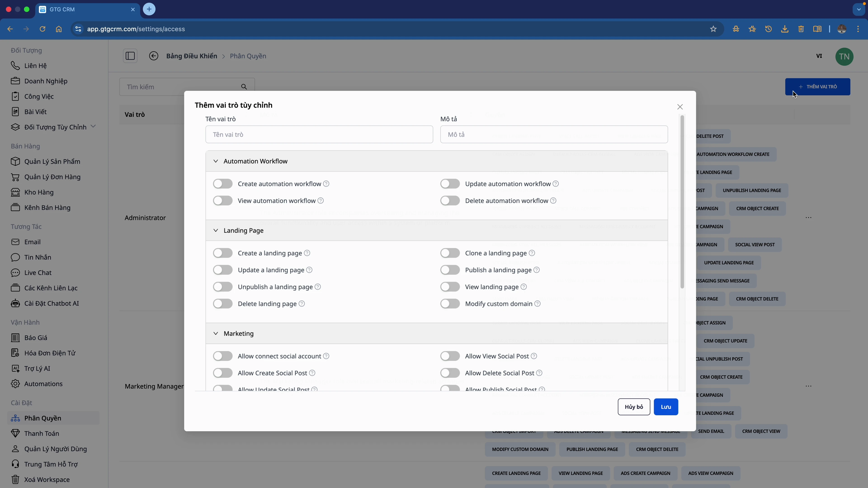
Task: Open Quản Lý Người Dùng menu item
Action: 55,449
